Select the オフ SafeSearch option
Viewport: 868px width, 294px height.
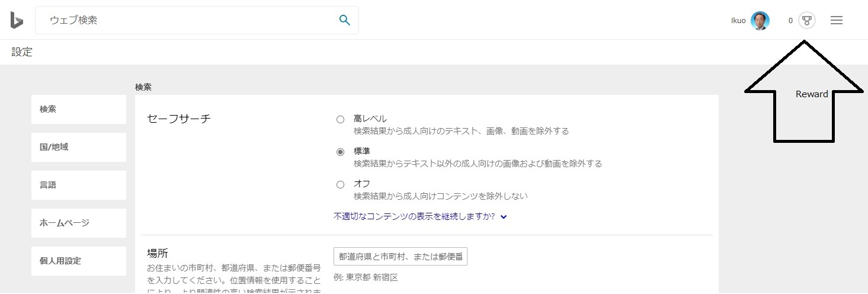click(x=340, y=184)
